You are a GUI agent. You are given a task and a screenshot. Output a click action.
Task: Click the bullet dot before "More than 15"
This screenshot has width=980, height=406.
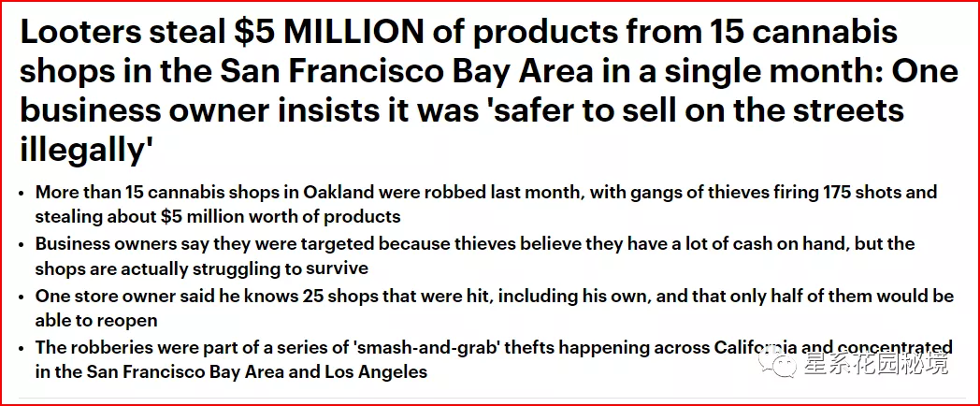(x=21, y=193)
